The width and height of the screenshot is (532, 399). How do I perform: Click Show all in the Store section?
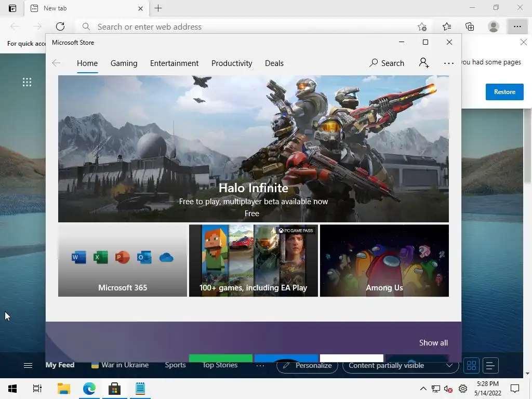433,343
